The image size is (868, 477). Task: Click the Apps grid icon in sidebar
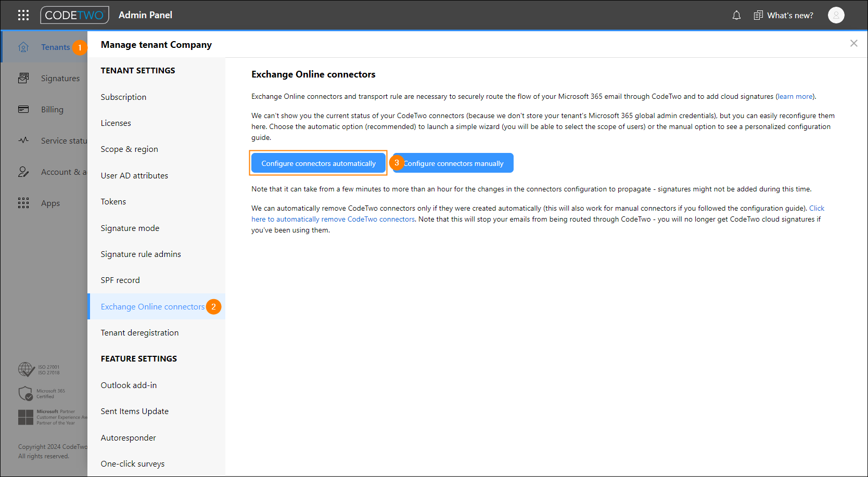(x=23, y=203)
